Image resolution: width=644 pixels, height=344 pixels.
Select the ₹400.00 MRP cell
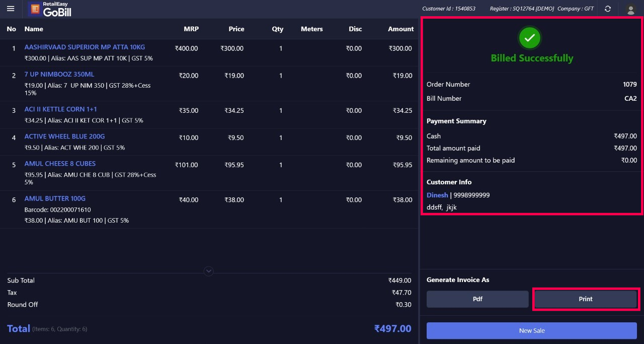[x=186, y=49]
